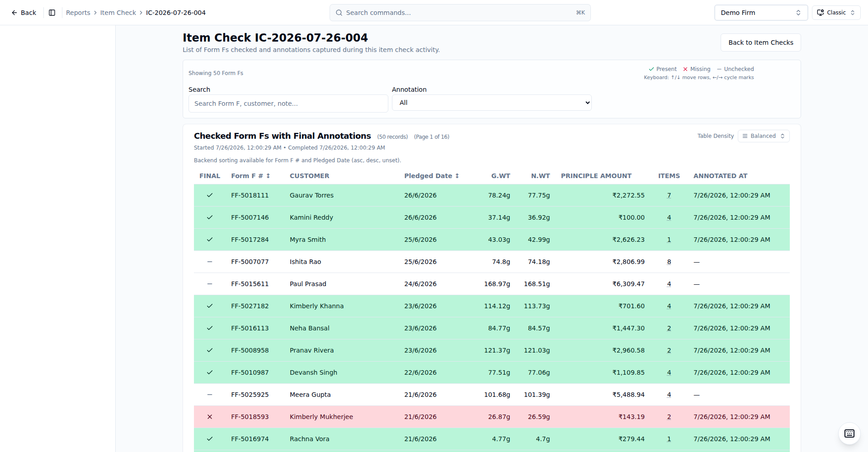
Task: Click pledged date of Devansh Singh
Action: tap(420, 372)
